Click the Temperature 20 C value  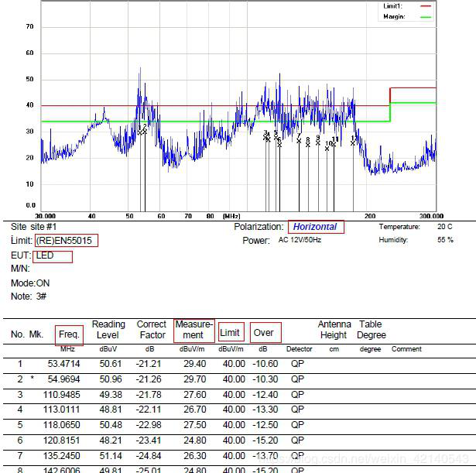pyautogui.click(x=444, y=227)
